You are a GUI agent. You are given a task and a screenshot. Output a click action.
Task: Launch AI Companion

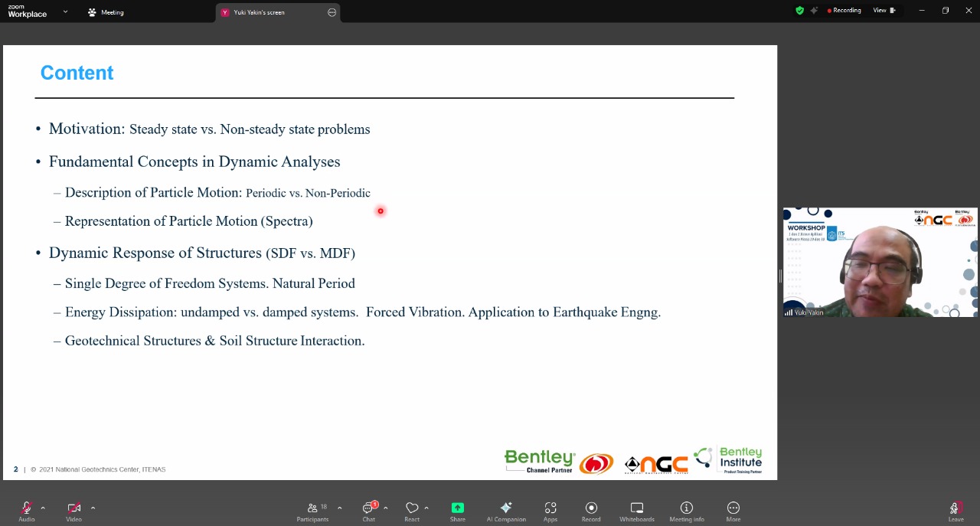pyautogui.click(x=506, y=511)
